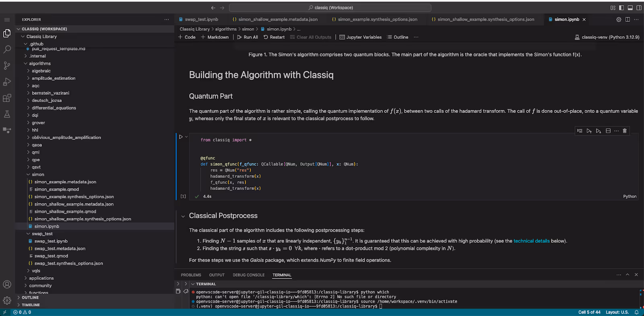Delete the cell with trash icon

click(x=625, y=131)
